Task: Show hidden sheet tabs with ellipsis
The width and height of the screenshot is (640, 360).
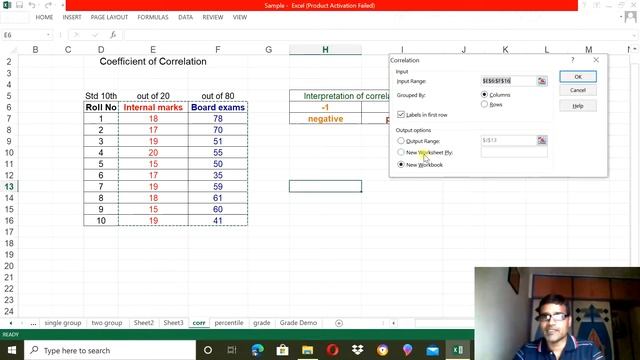Action: [33, 323]
